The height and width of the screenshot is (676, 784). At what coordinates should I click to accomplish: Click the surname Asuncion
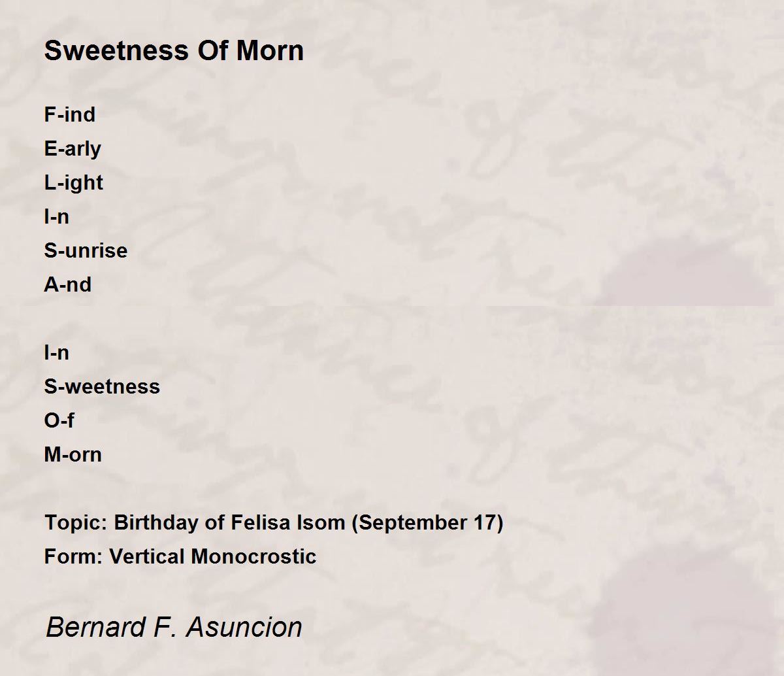[x=245, y=627]
